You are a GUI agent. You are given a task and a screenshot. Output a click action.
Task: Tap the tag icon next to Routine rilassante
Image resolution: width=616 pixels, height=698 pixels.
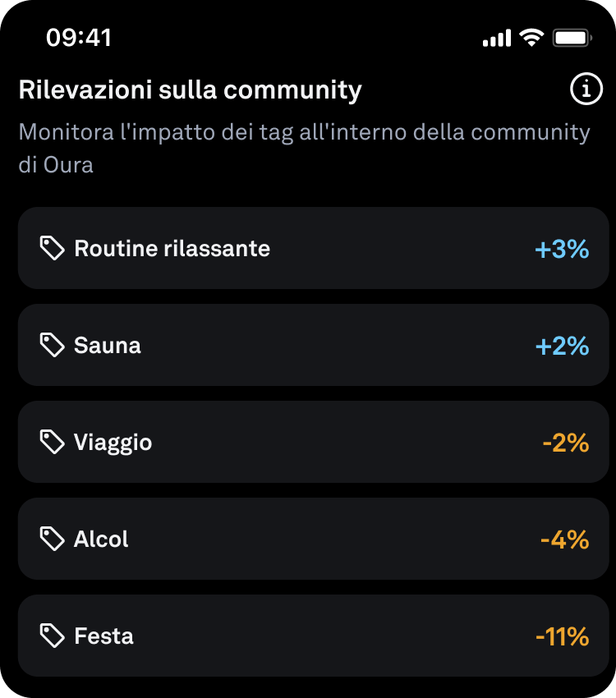pos(52,248)
